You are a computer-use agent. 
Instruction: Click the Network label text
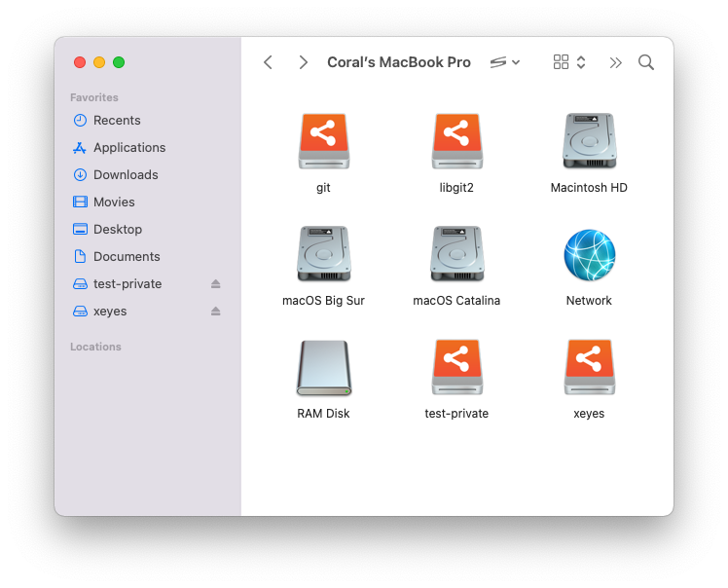[x=589, y=301]
